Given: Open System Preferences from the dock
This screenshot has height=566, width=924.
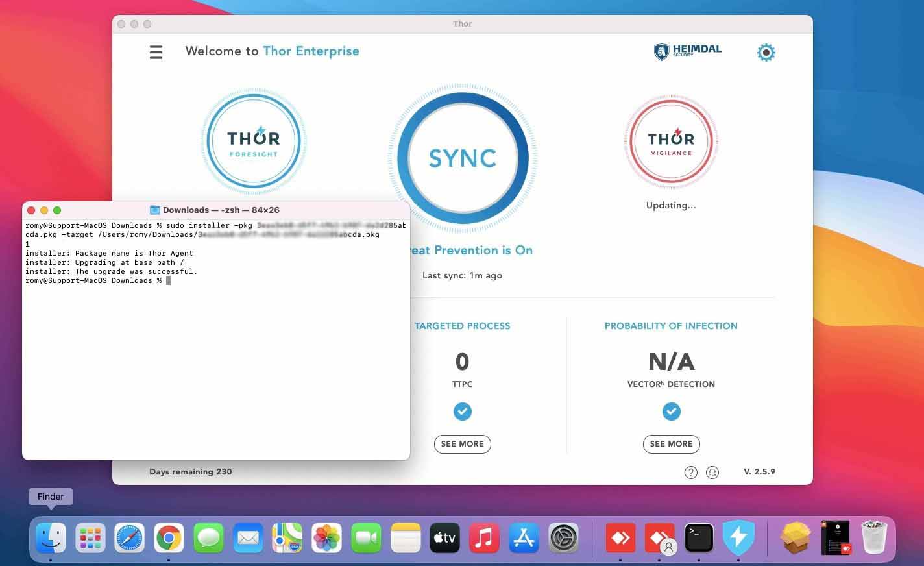Looking at the screenshot, I should (x=563, y=538).
